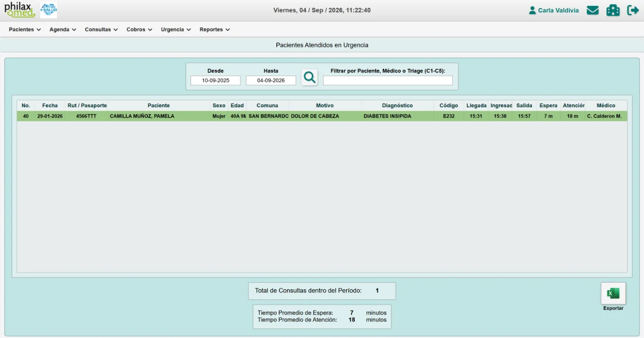The height and width of the screenshot is (338, 644).
Task: Expand the Consultas dropdown menu
Action: click(101, 30)
